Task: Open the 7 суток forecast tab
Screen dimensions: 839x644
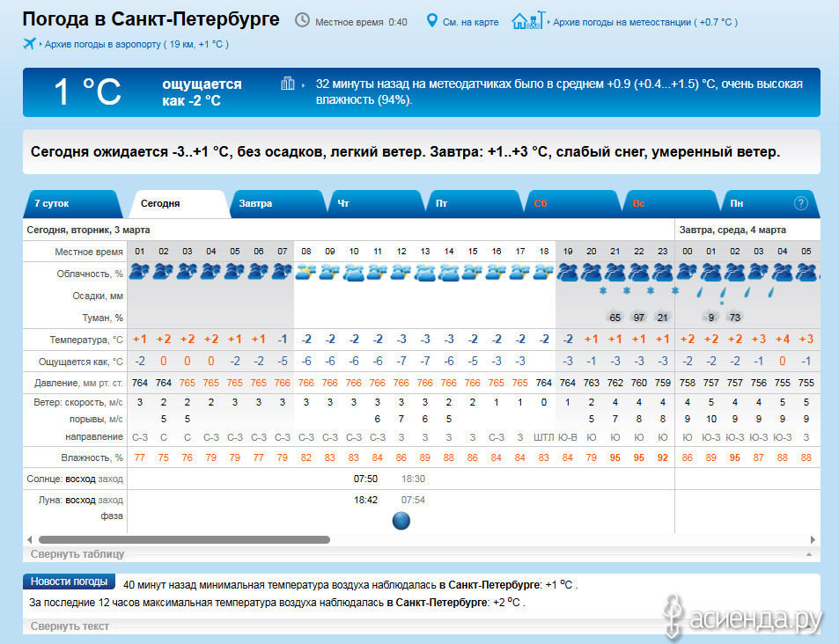Action: point(51,203)
